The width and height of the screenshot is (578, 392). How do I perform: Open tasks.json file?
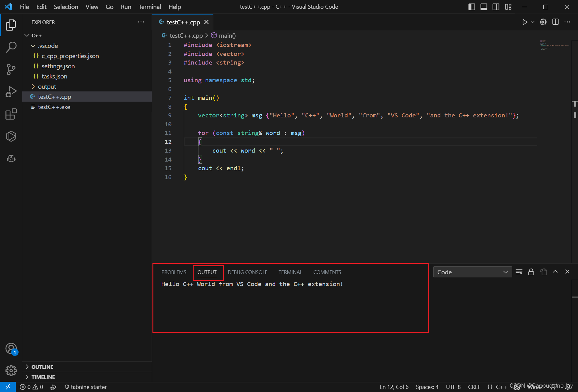pyautogui.click(x=87, y=76)
